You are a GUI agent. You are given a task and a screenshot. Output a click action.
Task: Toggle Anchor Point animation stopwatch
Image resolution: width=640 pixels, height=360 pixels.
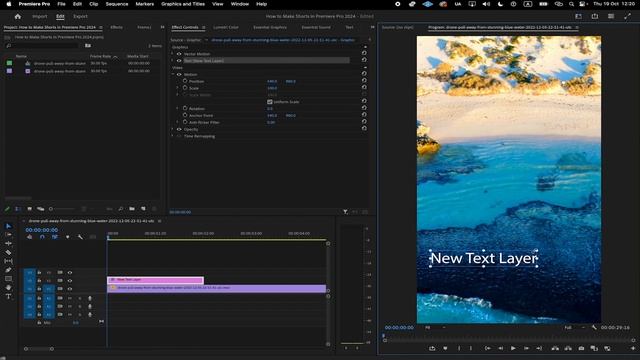pyautogui.click(x=185, y=115)
